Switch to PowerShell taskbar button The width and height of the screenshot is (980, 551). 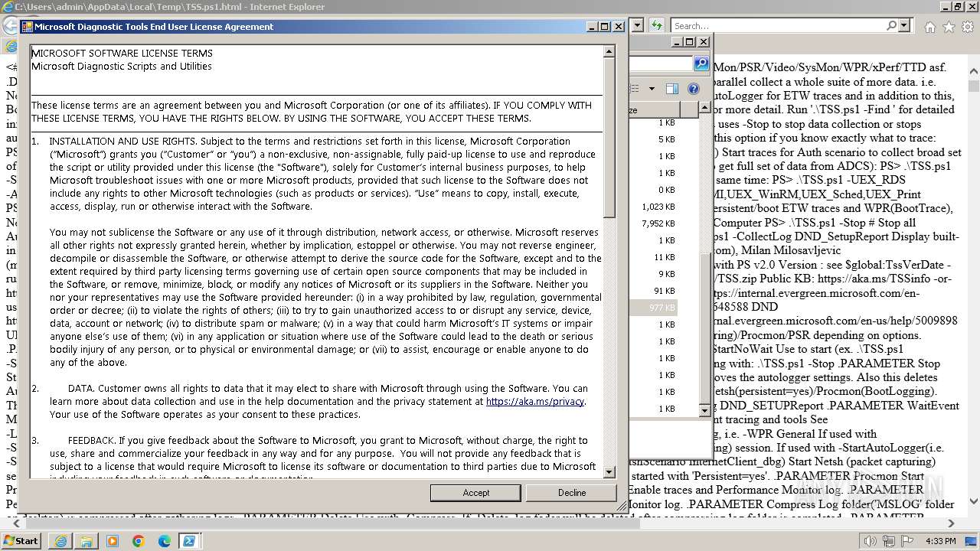point(188,541)
